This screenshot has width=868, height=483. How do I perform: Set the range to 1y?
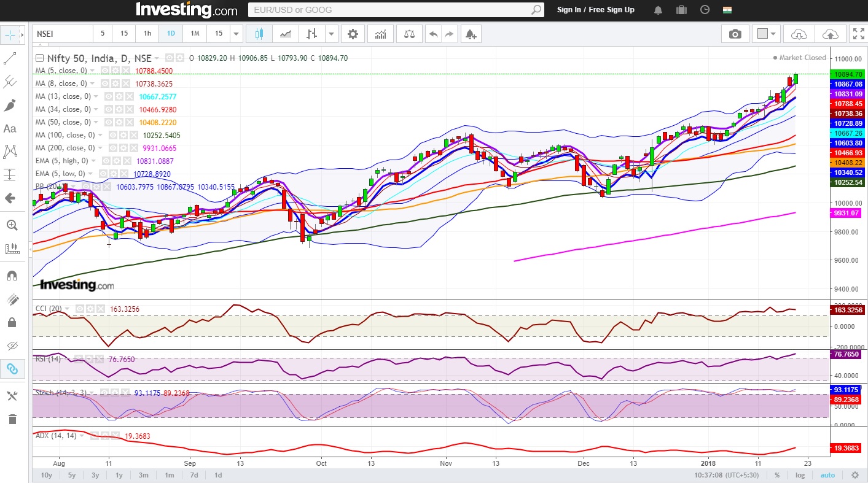[x=119, y=475]
